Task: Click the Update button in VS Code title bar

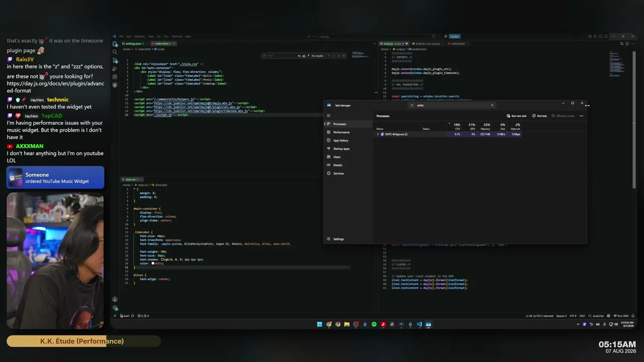Action: (x=454, y=37)
